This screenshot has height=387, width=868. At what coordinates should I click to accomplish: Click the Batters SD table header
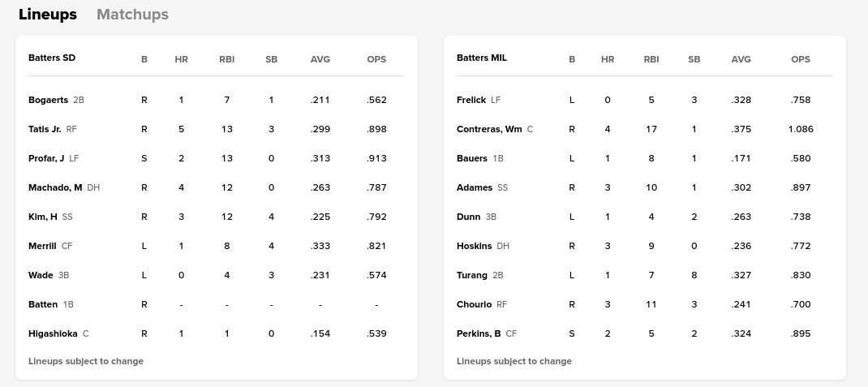[52, 58]
